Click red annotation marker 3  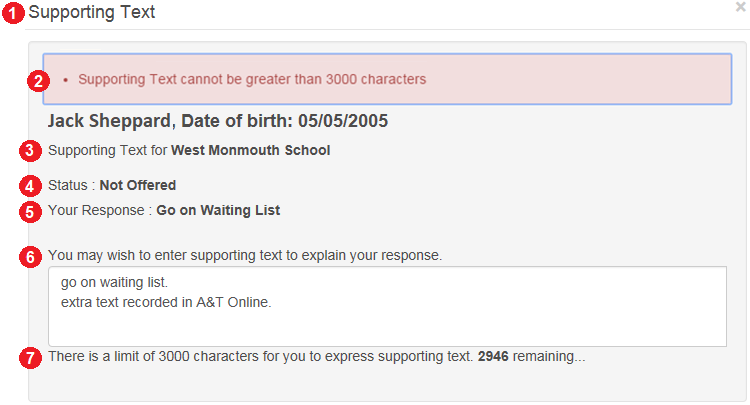[30, 151]
